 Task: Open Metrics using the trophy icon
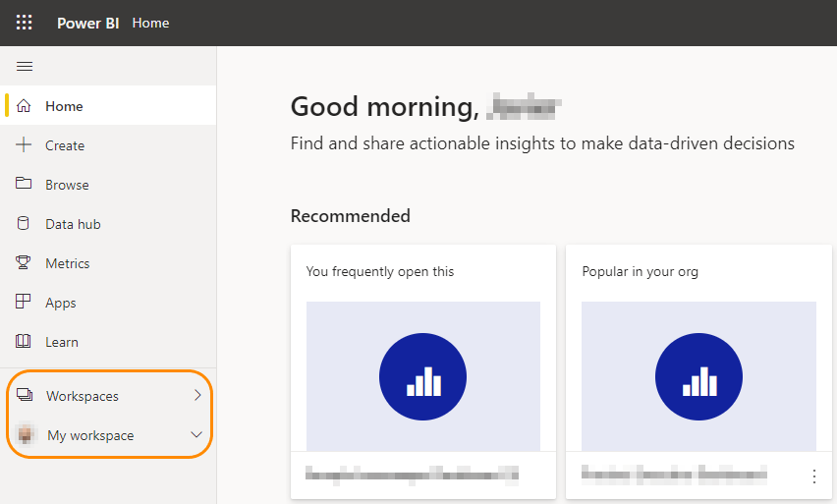(x=25, y=263)
